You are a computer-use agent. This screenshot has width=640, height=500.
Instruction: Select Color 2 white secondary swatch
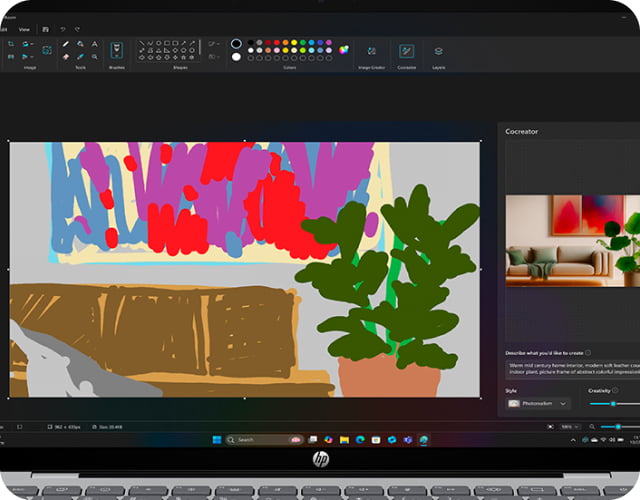tap(236, 57)
